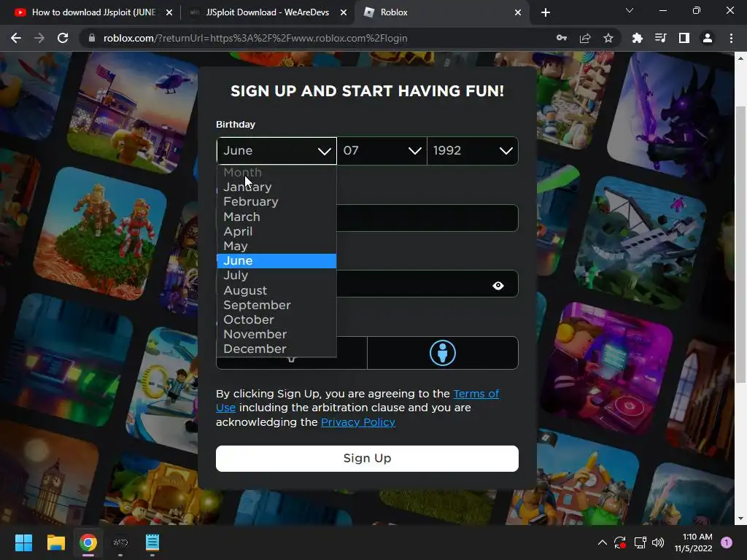Image resolution: width=747 pixels, height=560 pixels.
Task: Click the browser address bar URL
Action: [x=255, y=38]
